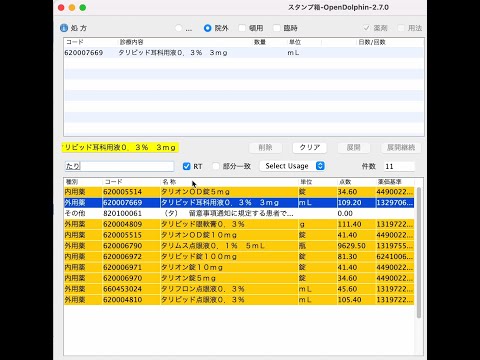Click the 展開継続 button

[x=401, y=148]
